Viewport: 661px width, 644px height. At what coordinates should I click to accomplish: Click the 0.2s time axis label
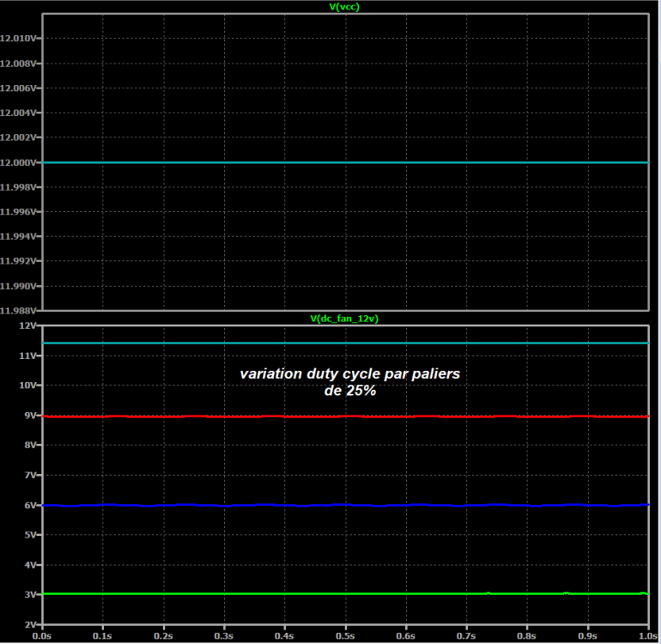pyautogui.click(x=164, y=636)
